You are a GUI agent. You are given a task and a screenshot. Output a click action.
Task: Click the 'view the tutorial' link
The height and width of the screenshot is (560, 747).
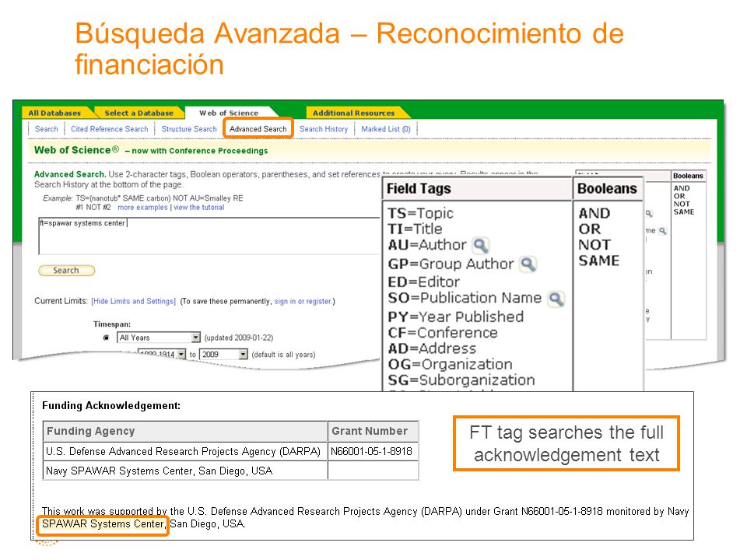[x=198, y=208]
